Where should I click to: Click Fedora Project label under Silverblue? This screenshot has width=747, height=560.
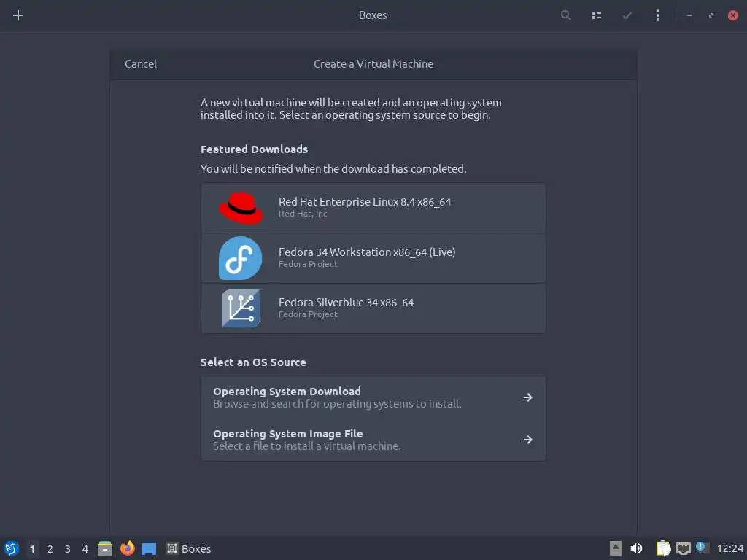tap(308, 314)
